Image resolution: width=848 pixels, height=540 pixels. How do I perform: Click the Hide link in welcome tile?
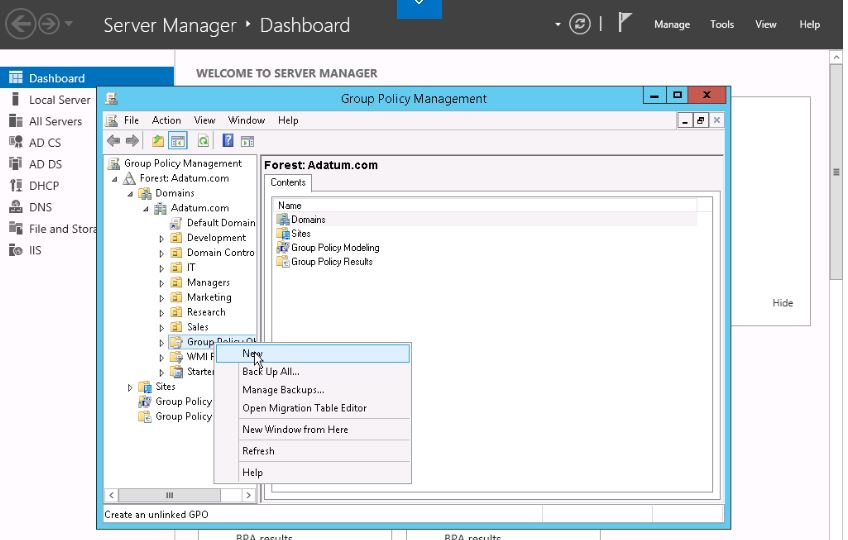(x=783, y=303)
